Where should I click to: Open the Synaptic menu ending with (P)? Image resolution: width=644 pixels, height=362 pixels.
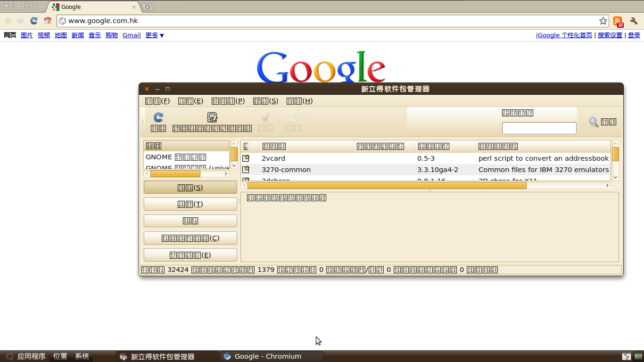point(228,101)
